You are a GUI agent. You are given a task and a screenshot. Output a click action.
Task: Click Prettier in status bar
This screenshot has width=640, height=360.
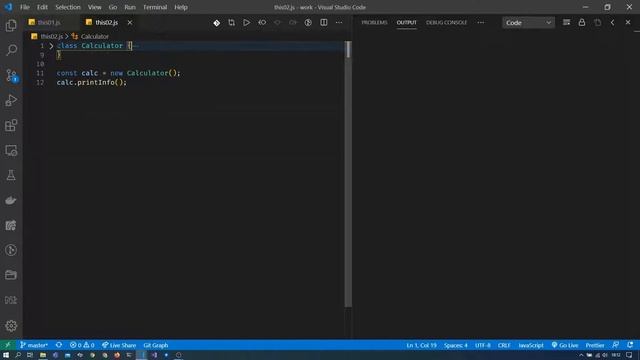click(595, 345)
